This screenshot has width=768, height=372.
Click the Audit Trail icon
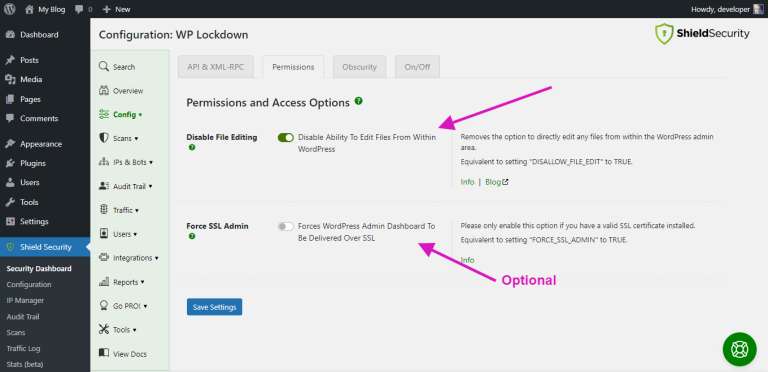pos(103,186)
